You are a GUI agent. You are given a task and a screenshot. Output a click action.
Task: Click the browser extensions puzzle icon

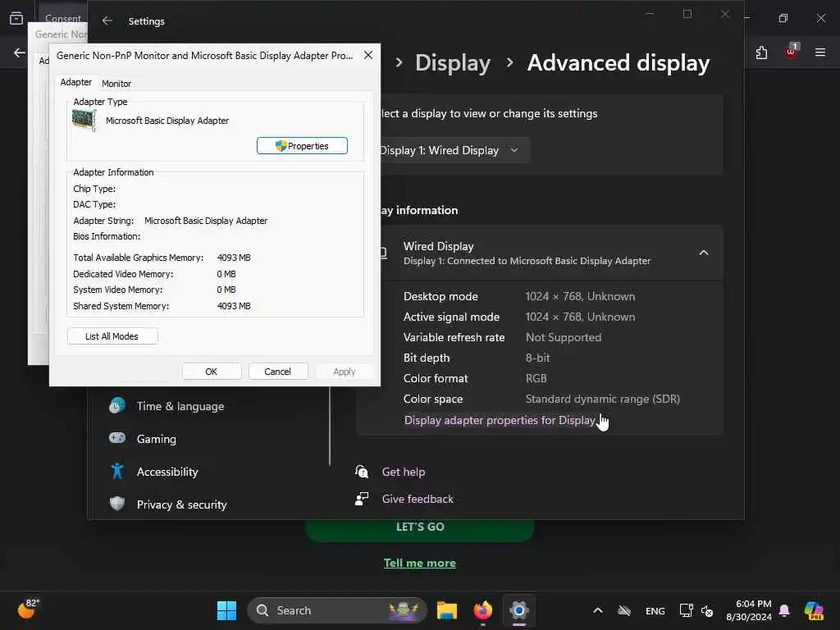[x=761, y=52]
